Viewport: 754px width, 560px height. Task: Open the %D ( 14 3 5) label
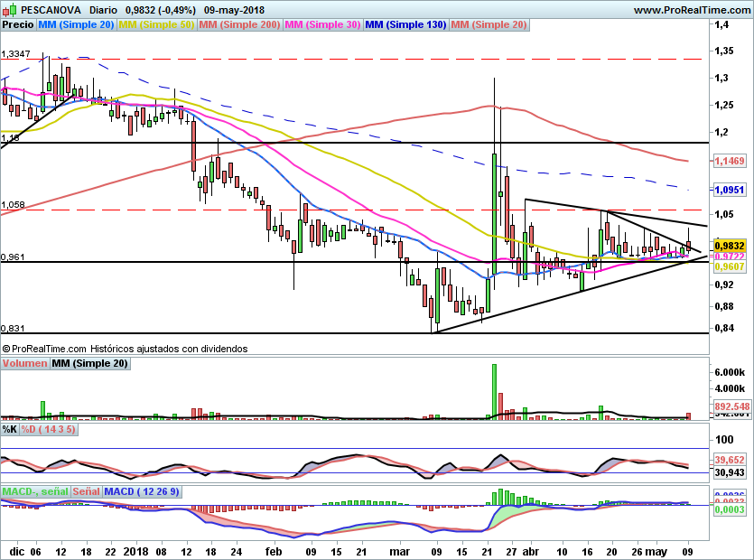click(48, 429)
